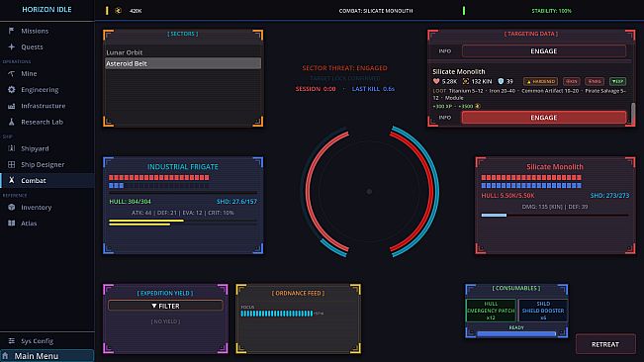
Task: Open the Ship Designer grid icon
Action: 12,164
